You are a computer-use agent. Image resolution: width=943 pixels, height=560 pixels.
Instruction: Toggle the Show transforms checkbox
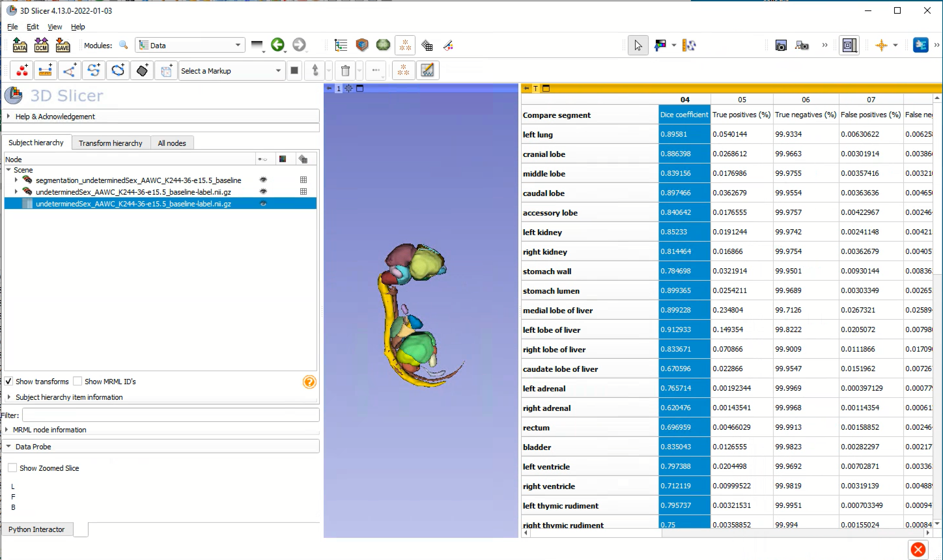tap(9, 381)
